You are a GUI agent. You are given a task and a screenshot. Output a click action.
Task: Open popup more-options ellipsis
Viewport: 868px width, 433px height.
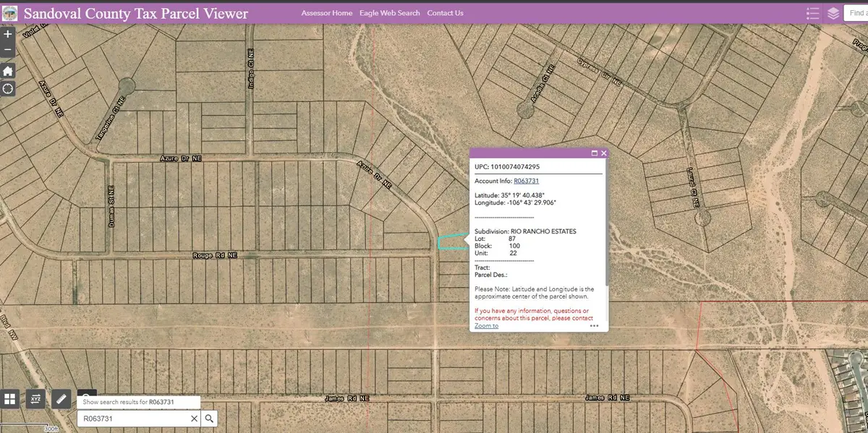(x=595, y=326)
